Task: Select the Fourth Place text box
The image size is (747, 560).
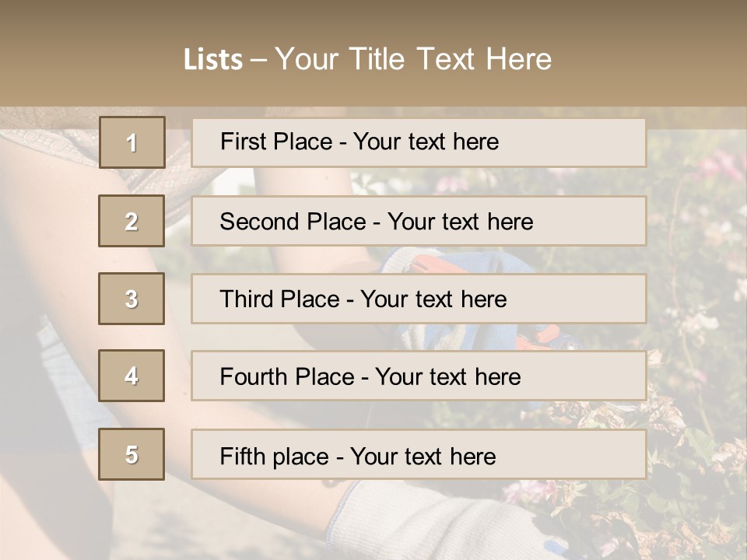Action: click(x=419, y=376)
